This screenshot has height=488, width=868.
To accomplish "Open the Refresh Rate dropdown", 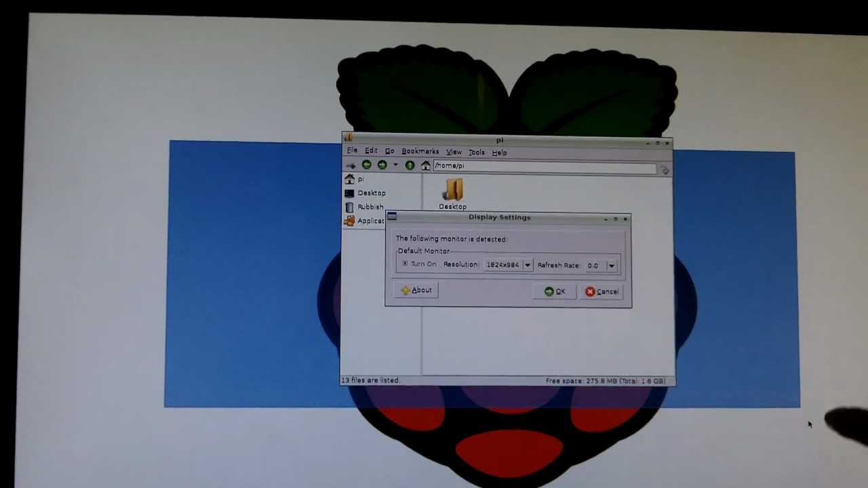I will [x=601, y=266].
